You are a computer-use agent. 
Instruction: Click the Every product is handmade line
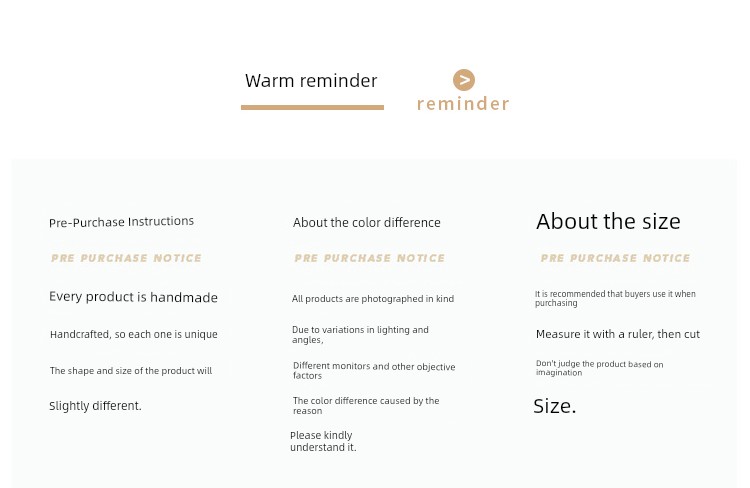(133, 297)
